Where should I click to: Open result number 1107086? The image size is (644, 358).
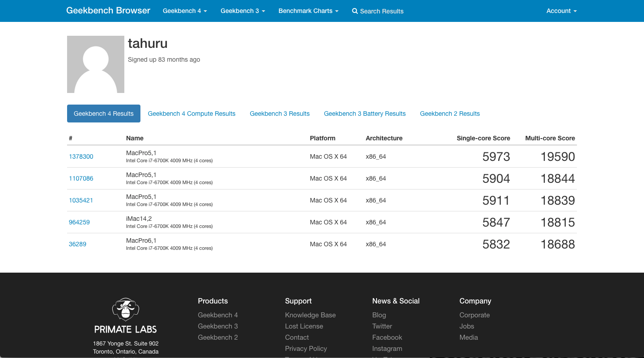81,178
